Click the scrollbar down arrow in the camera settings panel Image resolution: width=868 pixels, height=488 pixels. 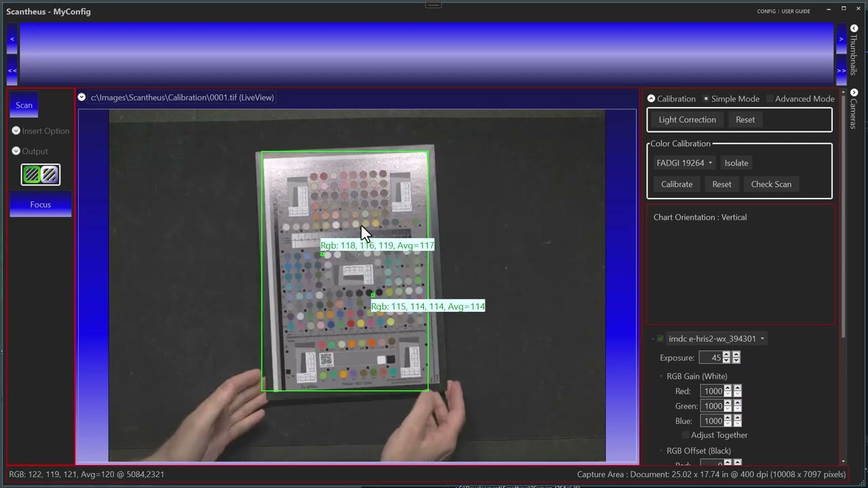(843, 461)
